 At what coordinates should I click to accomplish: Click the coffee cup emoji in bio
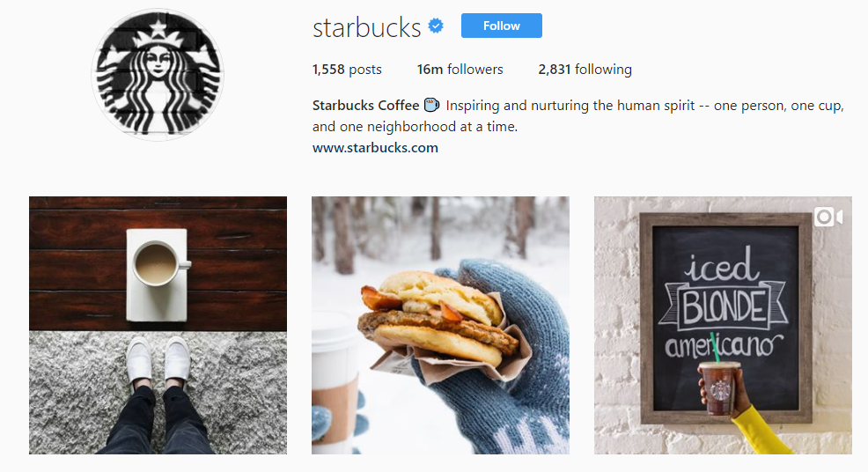coord(431,105)
